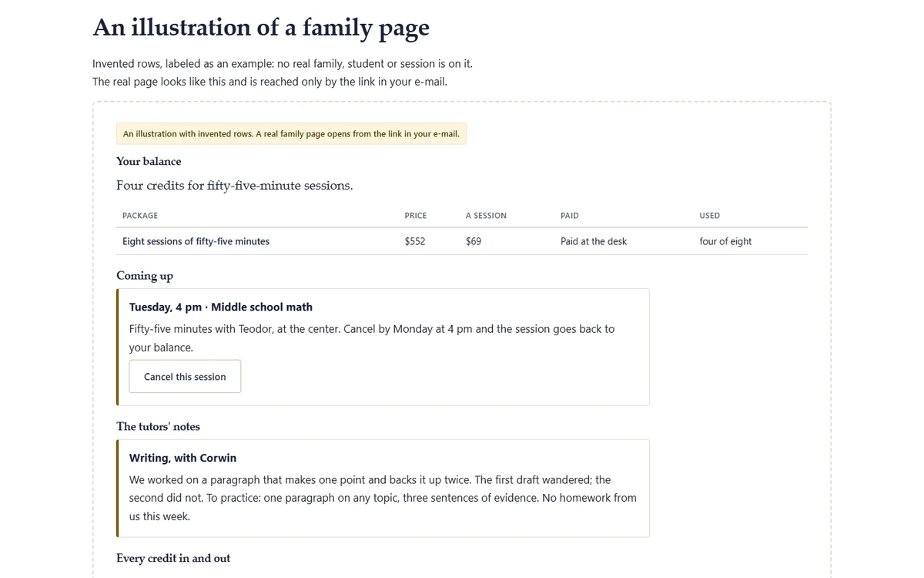Click the yellow invented-rows illustration notice
This screenshot has width=924, height=578.
point(291,134)
